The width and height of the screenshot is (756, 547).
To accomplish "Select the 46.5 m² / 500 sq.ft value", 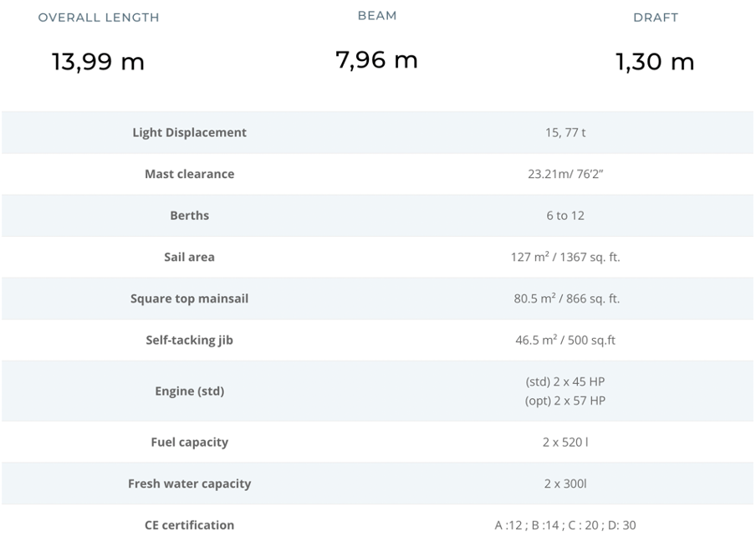I will (x=565, y=340).
